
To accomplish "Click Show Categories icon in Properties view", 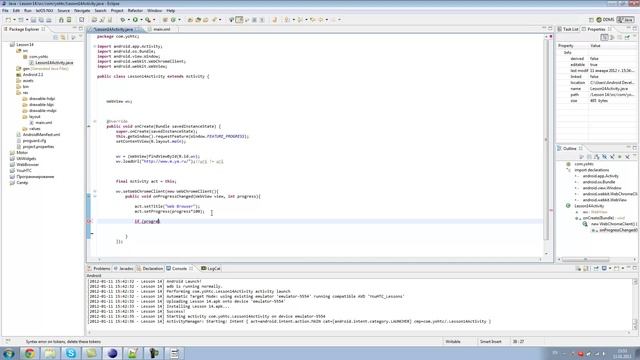I will click(604, 37).
